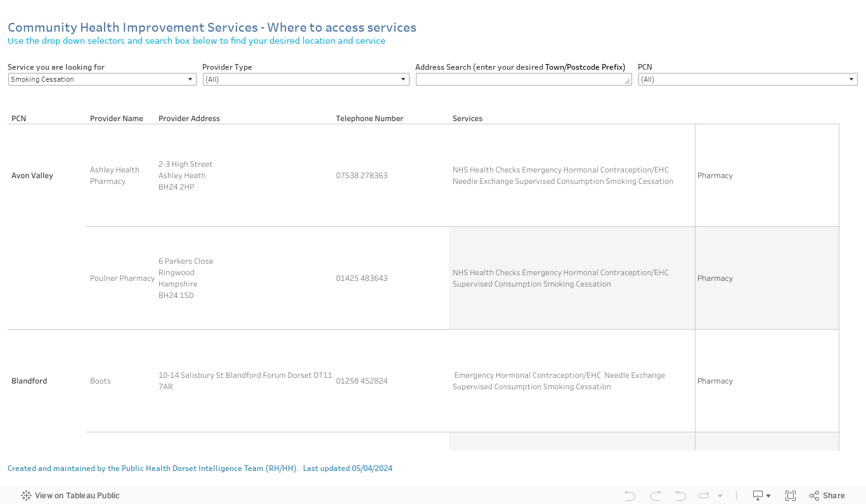Click Ashley Health Pharmacy provider name
Viewport: 866px width, 504px height.
click(x=115, y=176)
